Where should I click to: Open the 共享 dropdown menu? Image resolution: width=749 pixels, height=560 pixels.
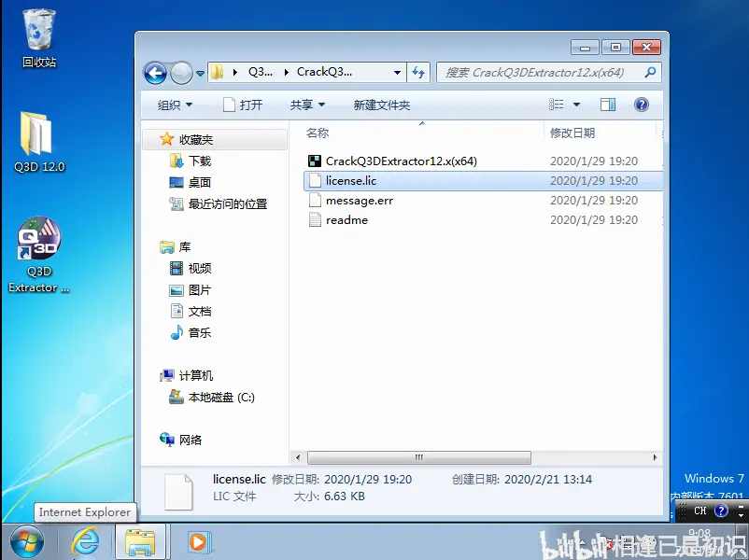(x=307, y=105)
